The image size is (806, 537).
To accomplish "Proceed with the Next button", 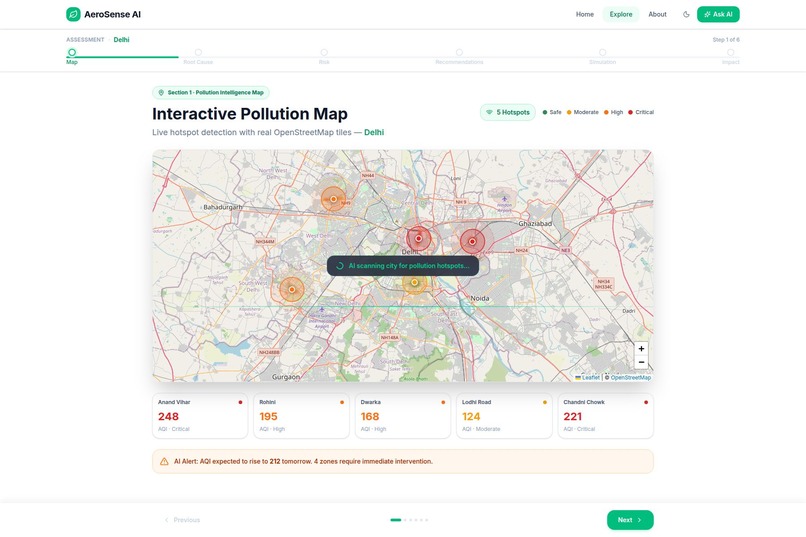I will [630, 520].
